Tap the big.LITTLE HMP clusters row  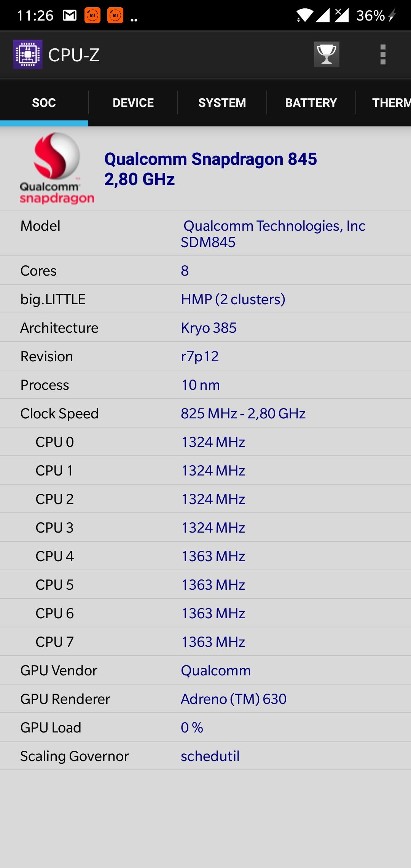pyautogui.click(x=205, y=299)
